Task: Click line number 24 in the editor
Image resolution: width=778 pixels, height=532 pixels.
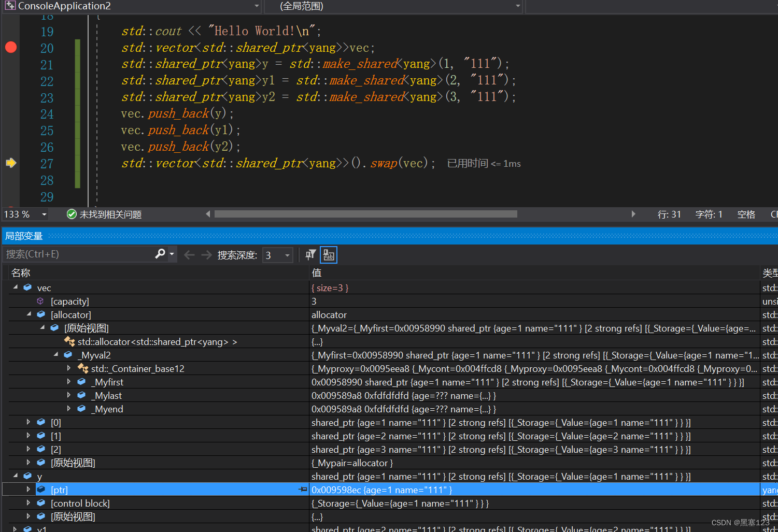Action: tap(47, 114)
